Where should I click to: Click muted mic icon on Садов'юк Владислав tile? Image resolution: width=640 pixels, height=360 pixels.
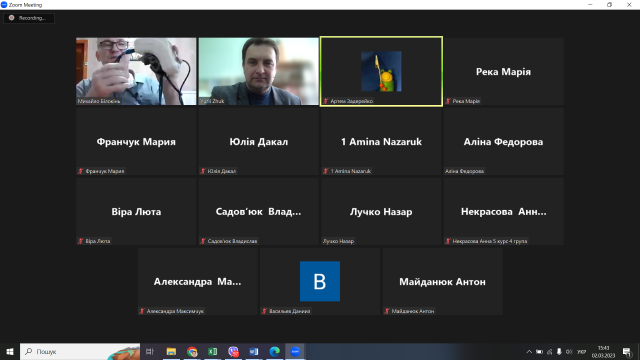[203, 241]
